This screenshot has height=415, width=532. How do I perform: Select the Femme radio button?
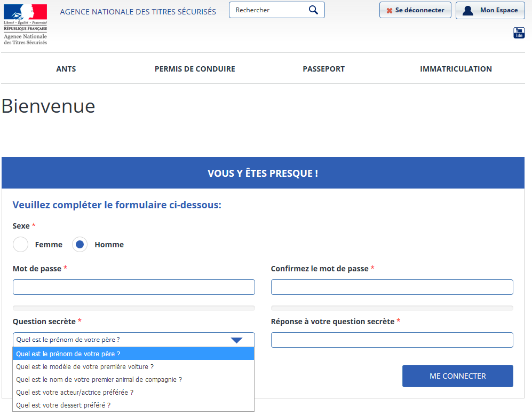coord(21,245)
